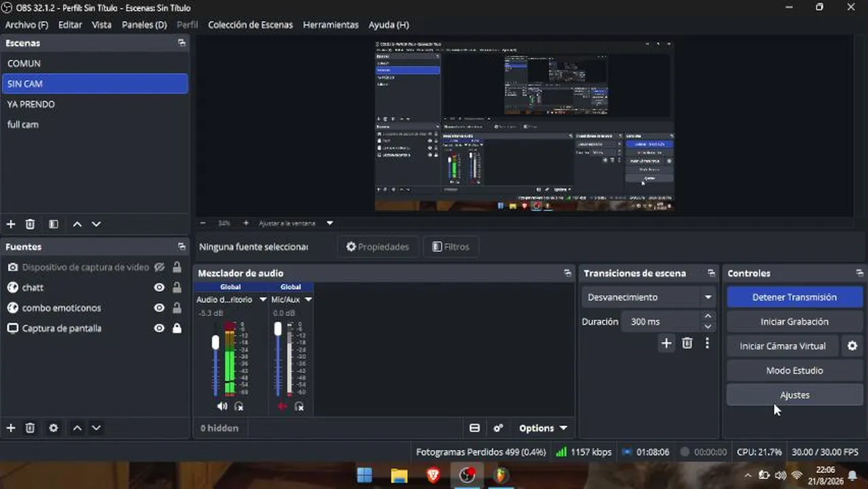This screenshot has width=868, height=489.
Task: Toggle lock on Dispositivo de captura de video
Action: click(x=177, y=267)
